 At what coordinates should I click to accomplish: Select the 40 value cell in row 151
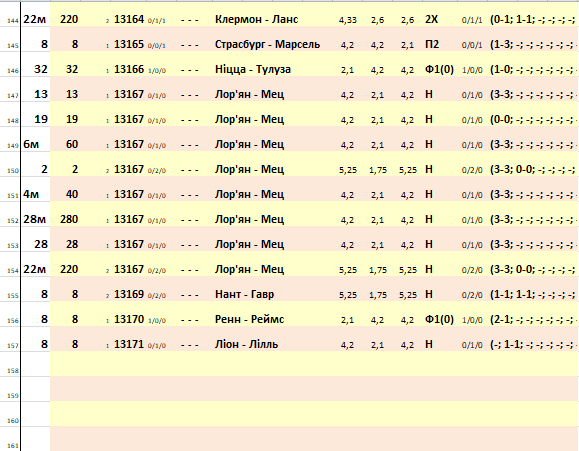(72, 194)
